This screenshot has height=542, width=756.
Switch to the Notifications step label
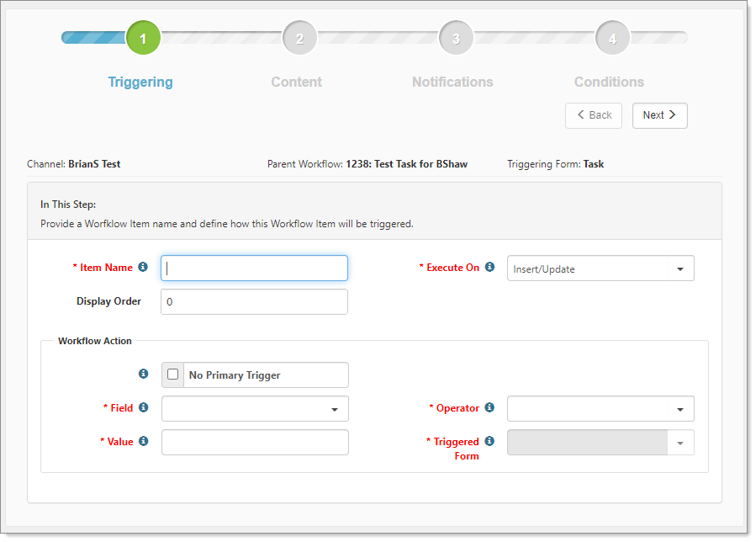pyautogui.click(x=452, y=82)
